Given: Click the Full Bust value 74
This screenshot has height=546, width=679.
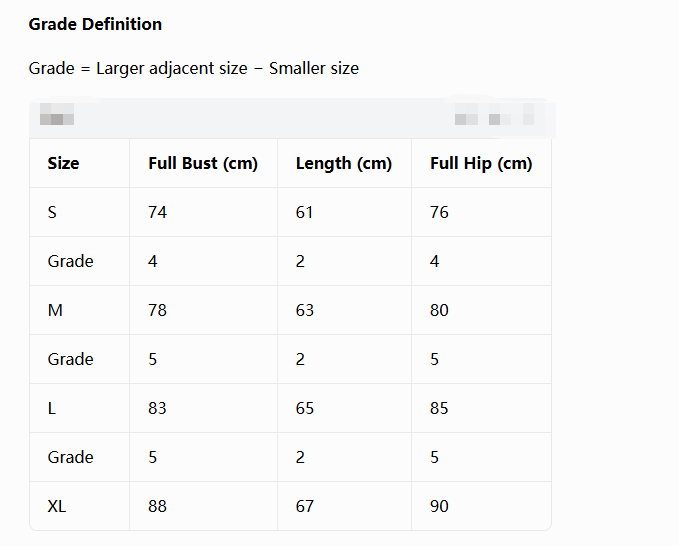Looking at the screenshot, I should (157, 212).
